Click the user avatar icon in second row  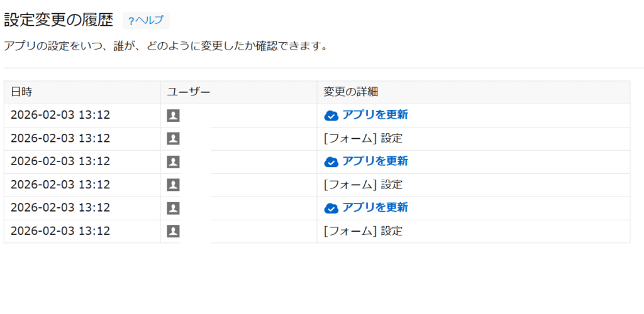(x=174, y=139)
